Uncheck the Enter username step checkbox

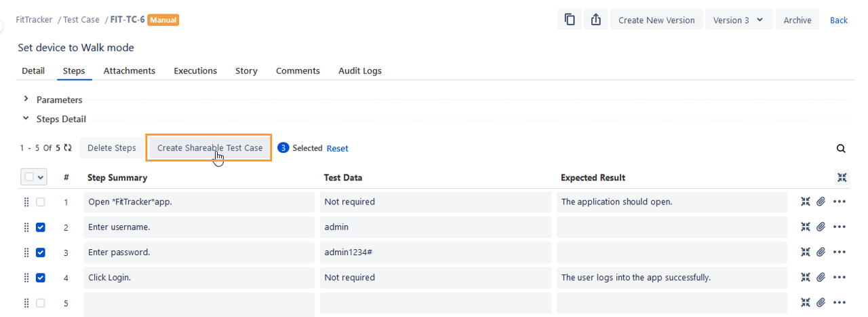(41, 227)
